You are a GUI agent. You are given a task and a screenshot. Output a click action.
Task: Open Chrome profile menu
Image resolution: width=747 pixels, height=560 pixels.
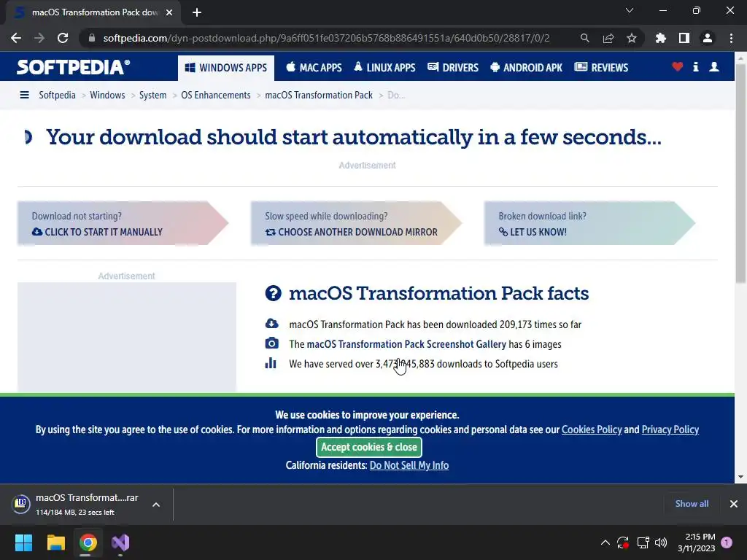pyautogui.click(x=708, y=38)
